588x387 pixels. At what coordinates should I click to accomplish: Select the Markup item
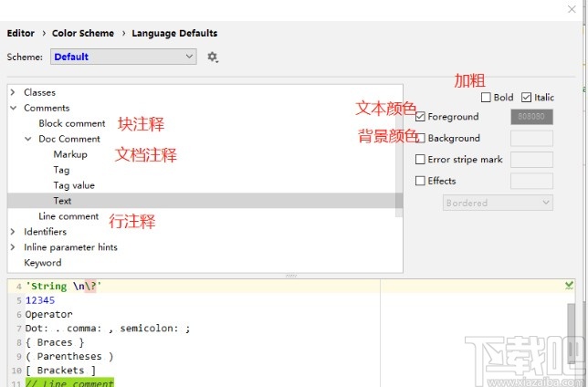70,154
